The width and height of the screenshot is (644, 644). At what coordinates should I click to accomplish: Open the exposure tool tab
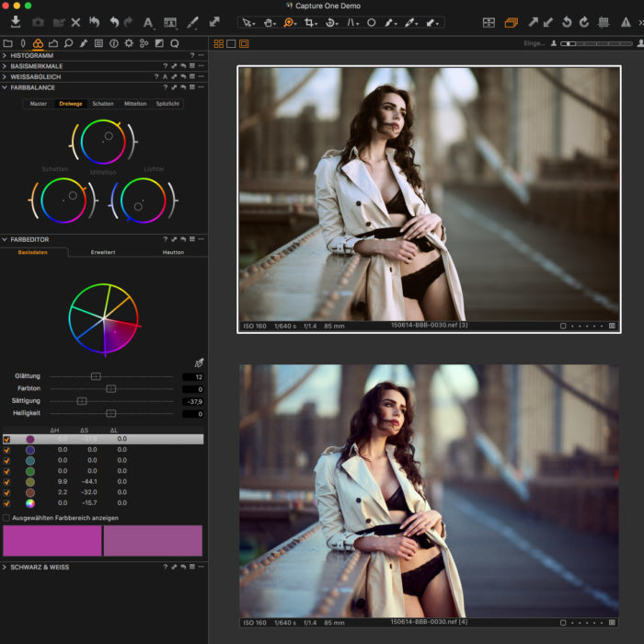click(53, 43)
